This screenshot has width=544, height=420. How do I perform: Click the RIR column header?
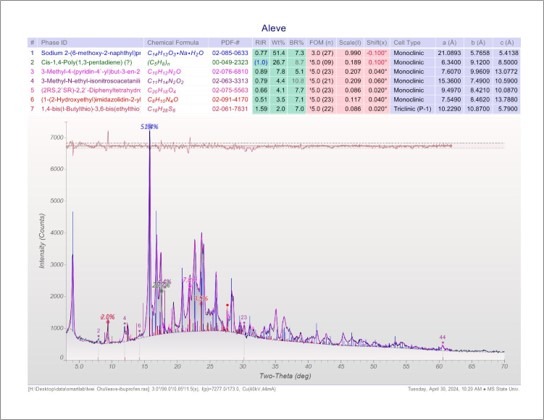click(x=261, y=43)
